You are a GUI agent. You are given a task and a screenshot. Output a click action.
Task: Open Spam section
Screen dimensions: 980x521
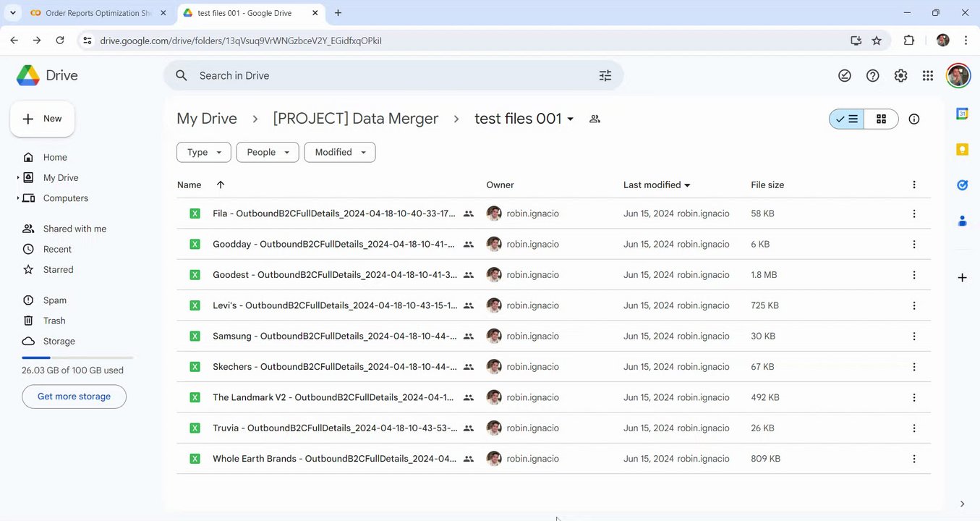55,300
